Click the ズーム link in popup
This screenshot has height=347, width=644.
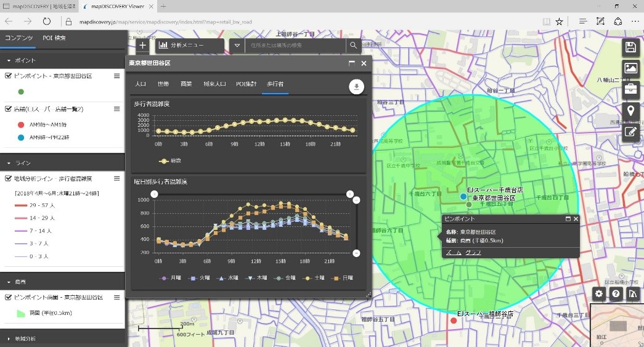click(x=454, y=253)
